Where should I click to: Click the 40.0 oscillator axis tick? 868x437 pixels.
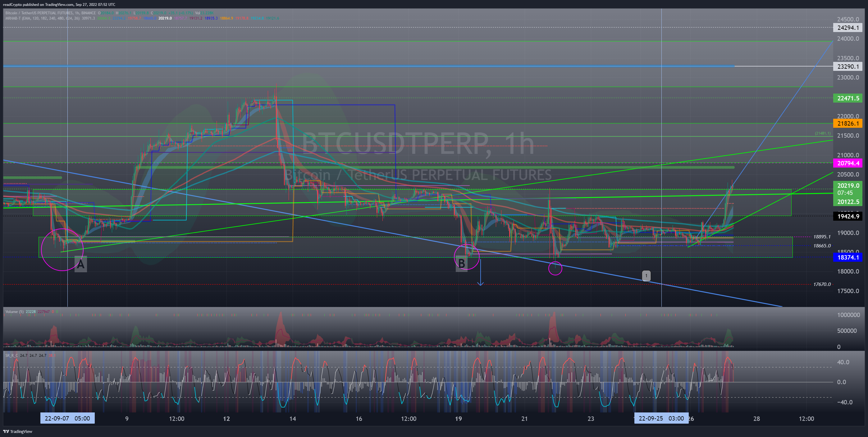click(x=843, y=362)
